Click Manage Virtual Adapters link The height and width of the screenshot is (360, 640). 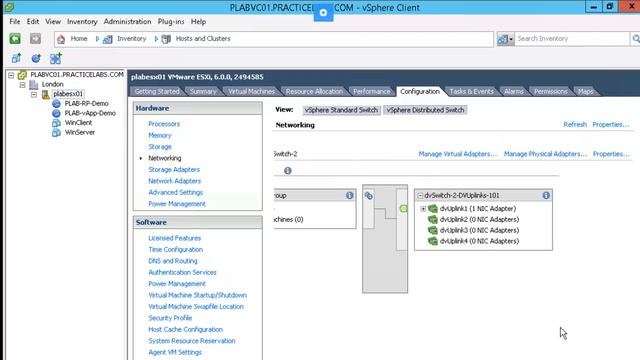tap(458, 154)
